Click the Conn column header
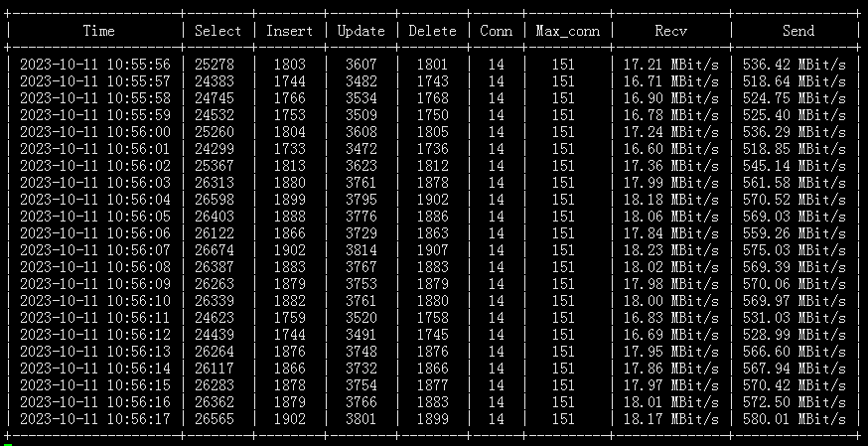This screenshot has height=446, width=868. (x=496, y=31)
